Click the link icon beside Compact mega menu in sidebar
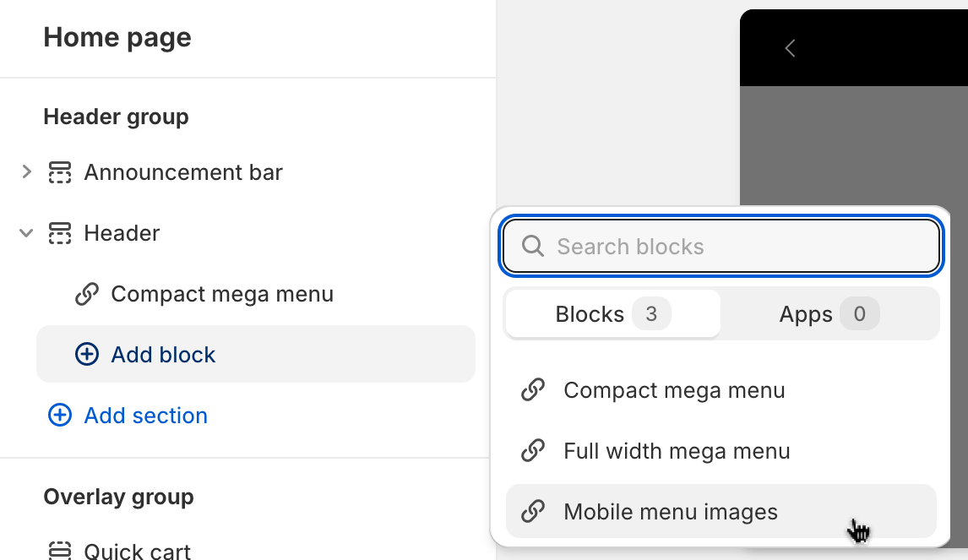 tap(87, 294)
